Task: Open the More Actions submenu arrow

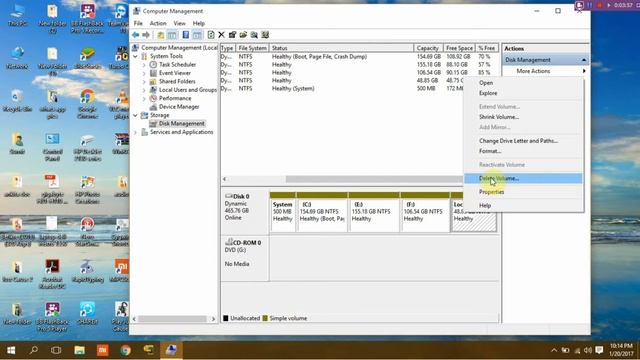Action: click(584, 71)
